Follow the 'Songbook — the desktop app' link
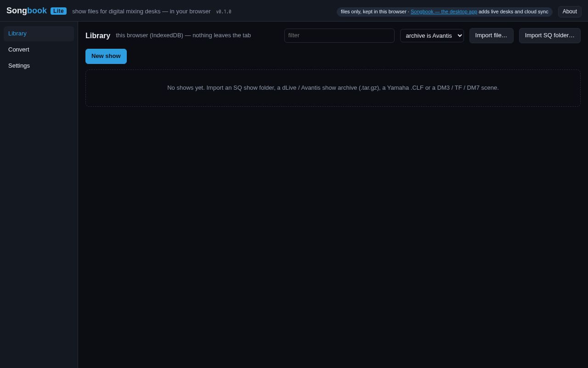Viewport: 588px width, 368px height. point(444,11)
